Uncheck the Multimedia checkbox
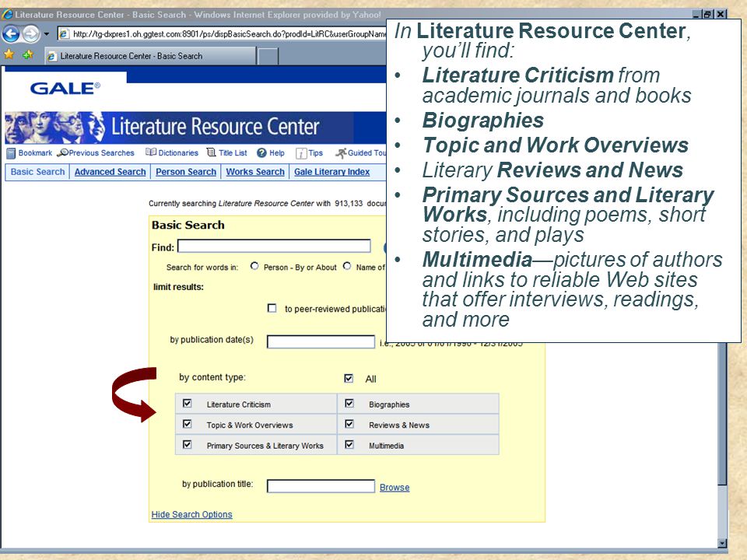Viewport: 747px width, 560px height. pos(349,444)
